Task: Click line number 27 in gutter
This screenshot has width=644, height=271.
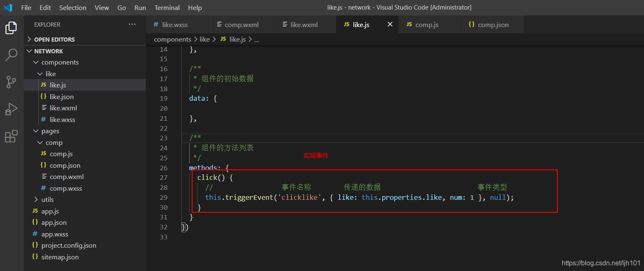Action: 163,177
